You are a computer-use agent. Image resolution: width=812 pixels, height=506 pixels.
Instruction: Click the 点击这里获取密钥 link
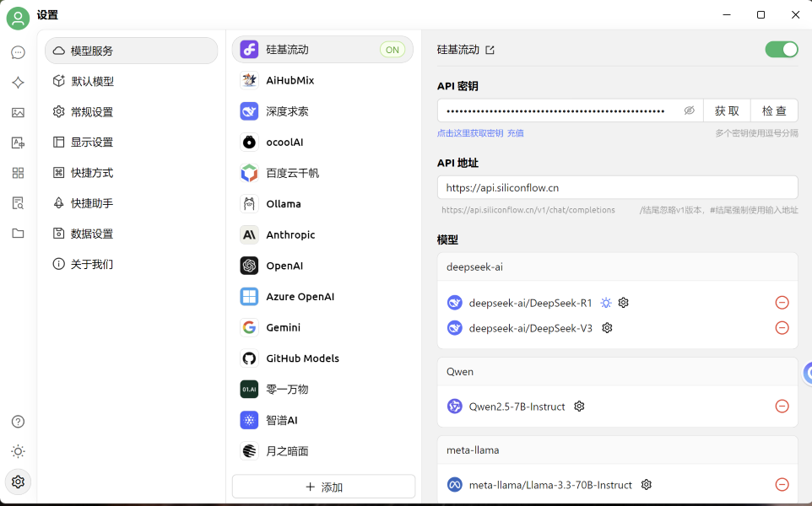tap(469, 133)
